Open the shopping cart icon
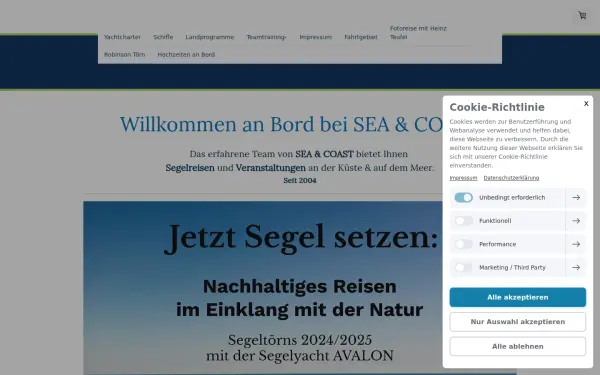The height and width of the screenshot is (375, 600). pyautogui.click(x=582, y=15)
